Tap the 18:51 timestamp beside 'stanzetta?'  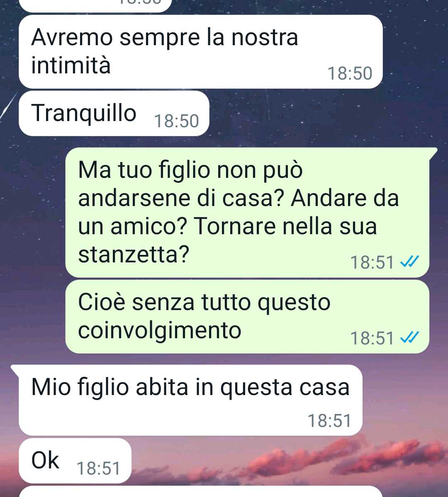[372, 262]
